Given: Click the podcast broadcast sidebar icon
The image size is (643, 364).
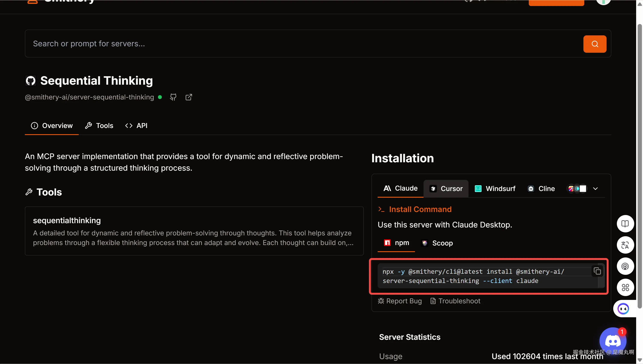Looking at the screenshot, I should tap(625, 266).
